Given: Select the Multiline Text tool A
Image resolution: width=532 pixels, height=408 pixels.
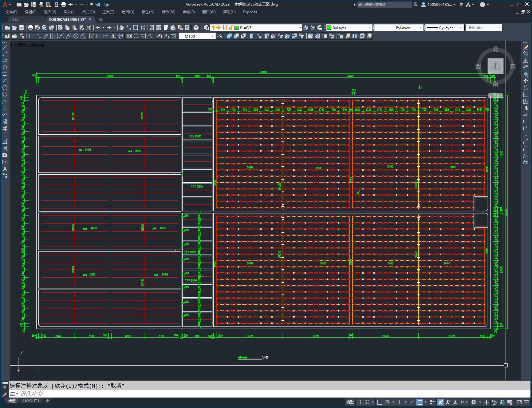Looking at the screenshot, I should pyautogui.click(x=5, y=169).
